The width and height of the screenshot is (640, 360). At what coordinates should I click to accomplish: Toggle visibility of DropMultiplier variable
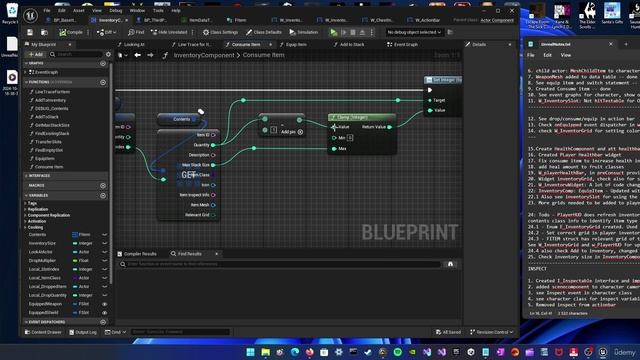[104, 260]
